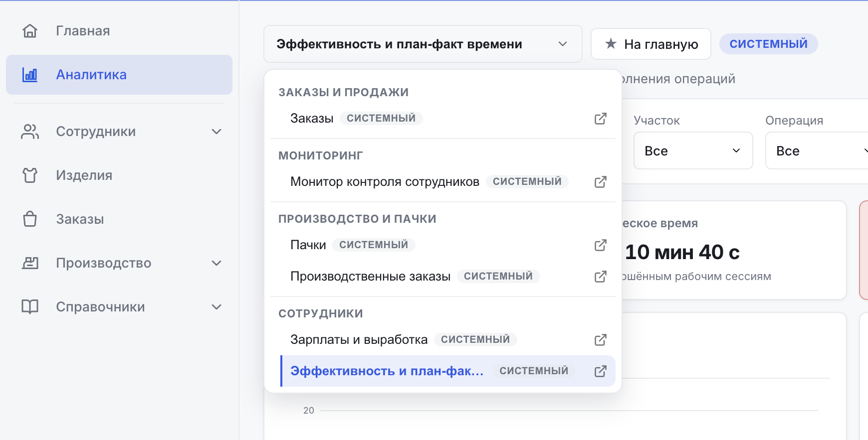
Task: Click the 10 мин 40 с value
Action: [682, 252]
